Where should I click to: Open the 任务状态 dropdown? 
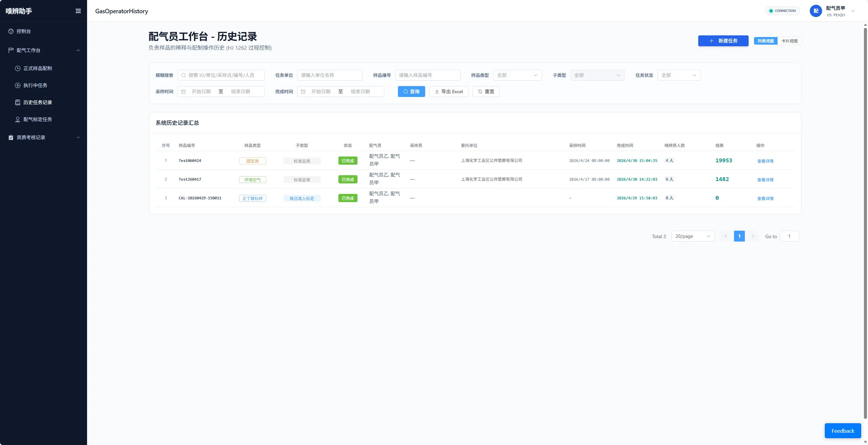(679, 75)
